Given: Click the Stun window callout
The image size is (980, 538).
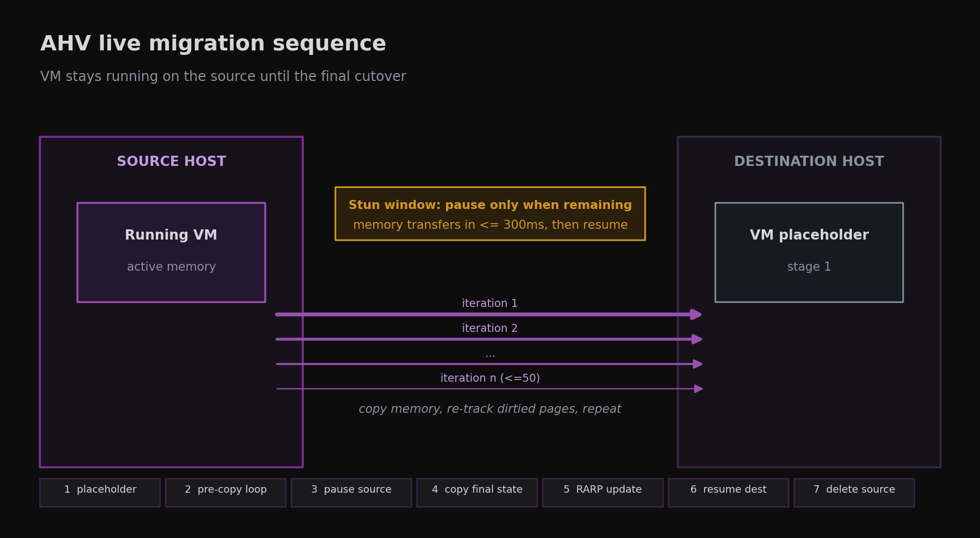Looking at the screenshot, I should 490,214.
